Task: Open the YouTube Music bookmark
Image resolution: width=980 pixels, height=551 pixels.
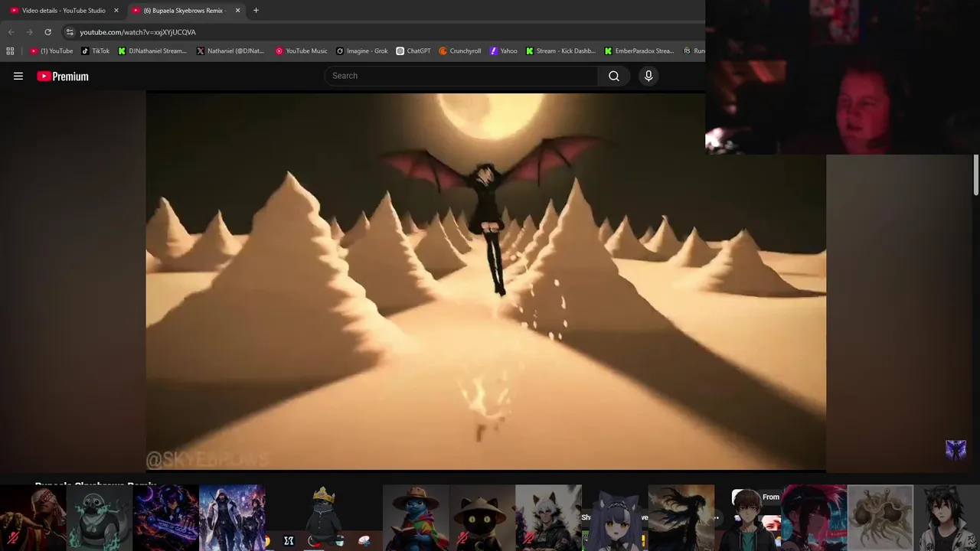Action: (301, 51)
